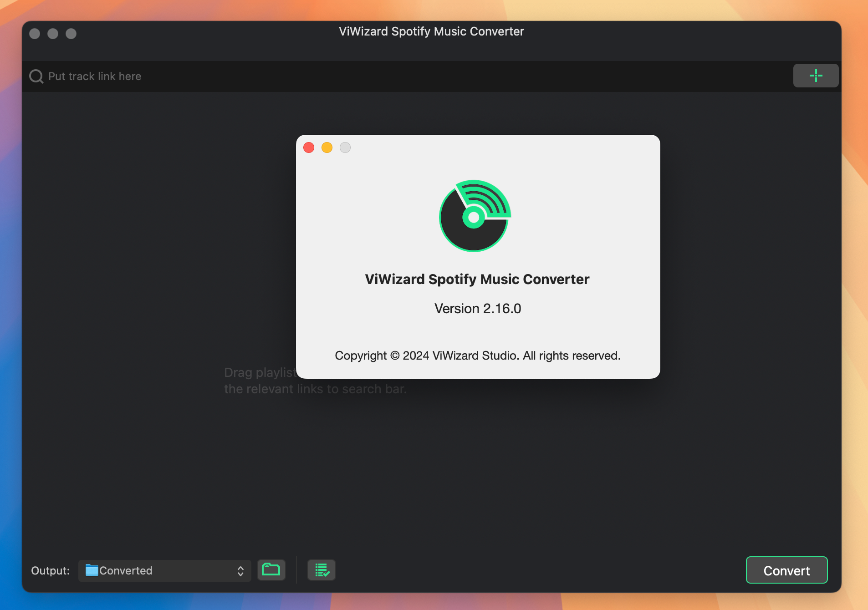Image resolution: width=868 pixels, height=610 pixels.
Task: Click the 'the relevant links to search bar.' hint
Action: 315,389
